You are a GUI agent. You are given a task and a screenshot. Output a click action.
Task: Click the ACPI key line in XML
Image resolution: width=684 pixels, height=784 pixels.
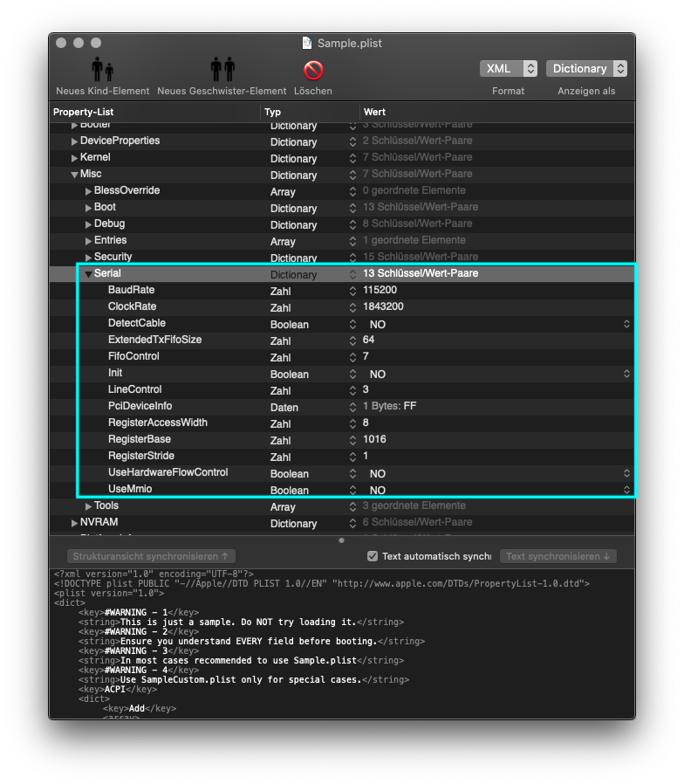[x=118, y=689]
